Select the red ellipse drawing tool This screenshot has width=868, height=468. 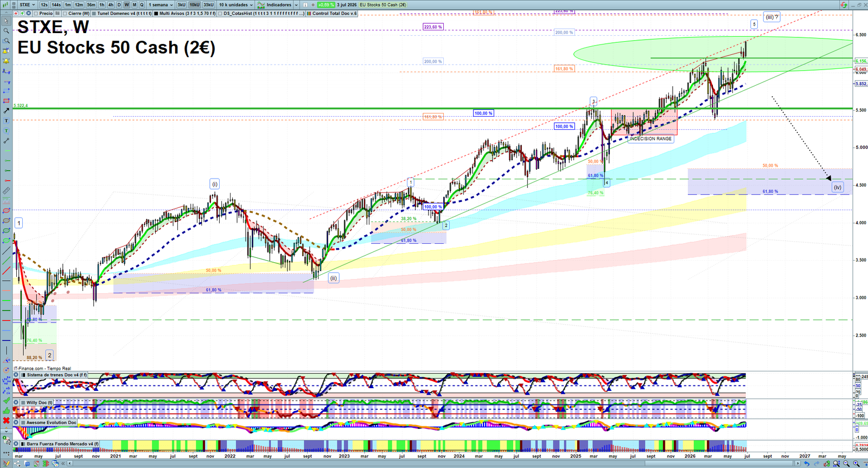pos(6,210)
